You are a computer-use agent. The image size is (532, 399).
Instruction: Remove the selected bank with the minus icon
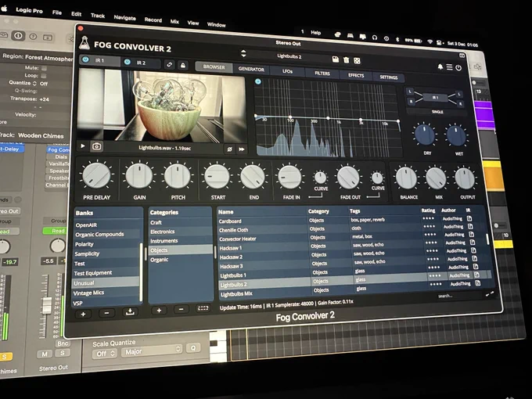tap(106, 313)
